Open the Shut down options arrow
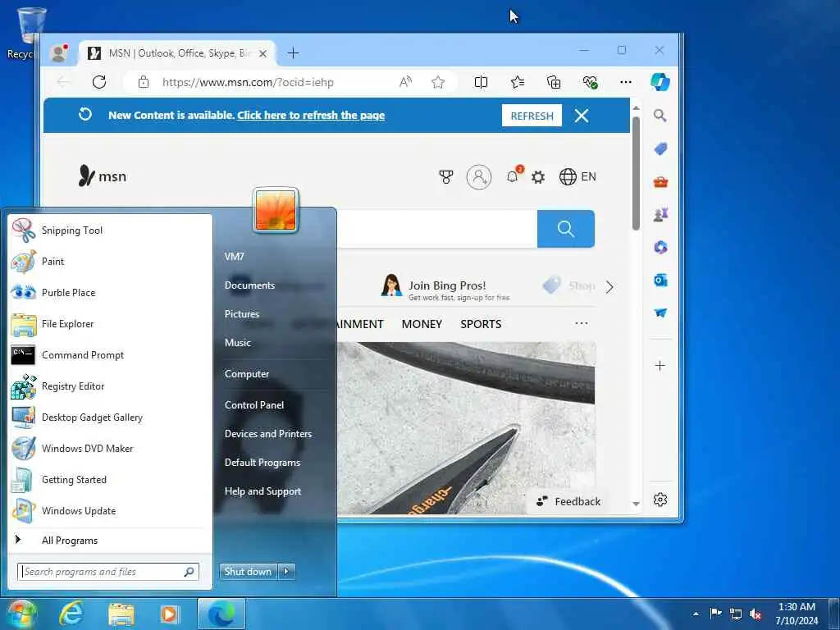This screenshot has width=840, height=630. (x=286, y=572)
